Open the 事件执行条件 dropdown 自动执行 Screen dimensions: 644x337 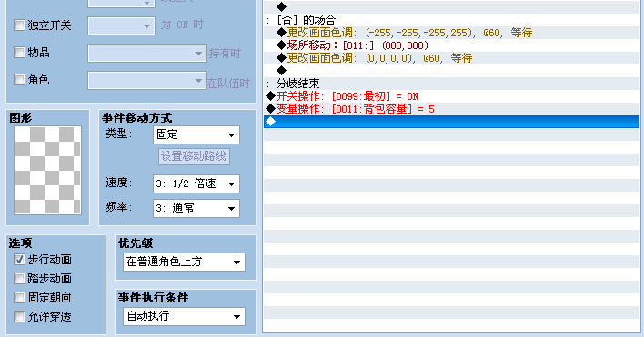point(184,316)
